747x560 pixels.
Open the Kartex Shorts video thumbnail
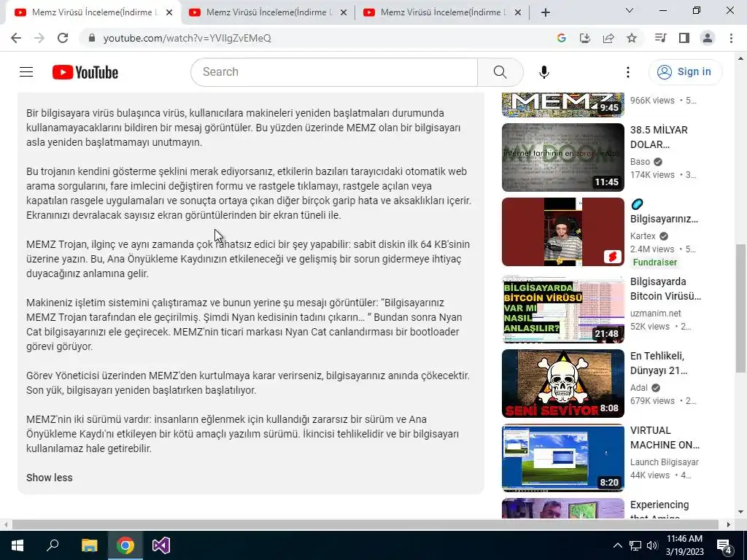(562, 232)
